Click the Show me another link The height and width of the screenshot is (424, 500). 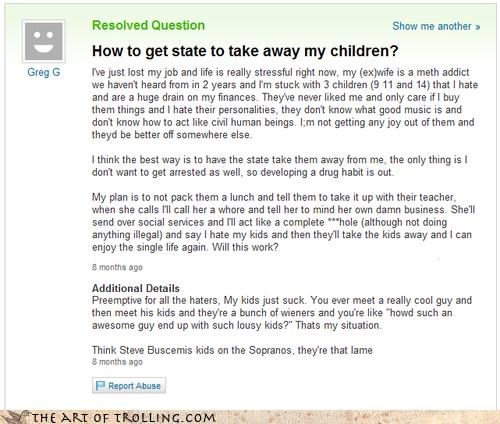[x=436, y=26]
